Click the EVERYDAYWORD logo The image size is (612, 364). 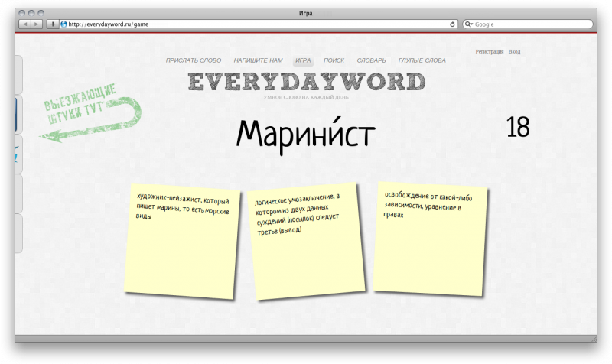point(307,82)
